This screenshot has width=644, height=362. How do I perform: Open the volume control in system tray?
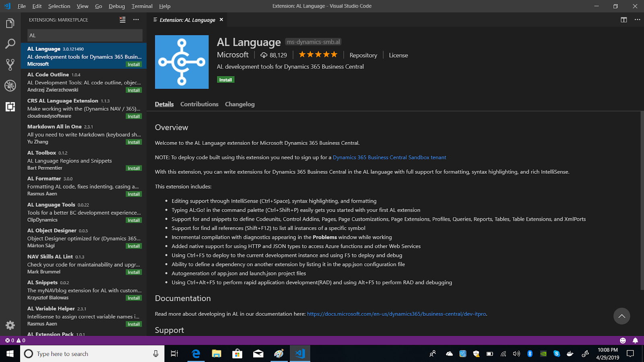point(516,354)
